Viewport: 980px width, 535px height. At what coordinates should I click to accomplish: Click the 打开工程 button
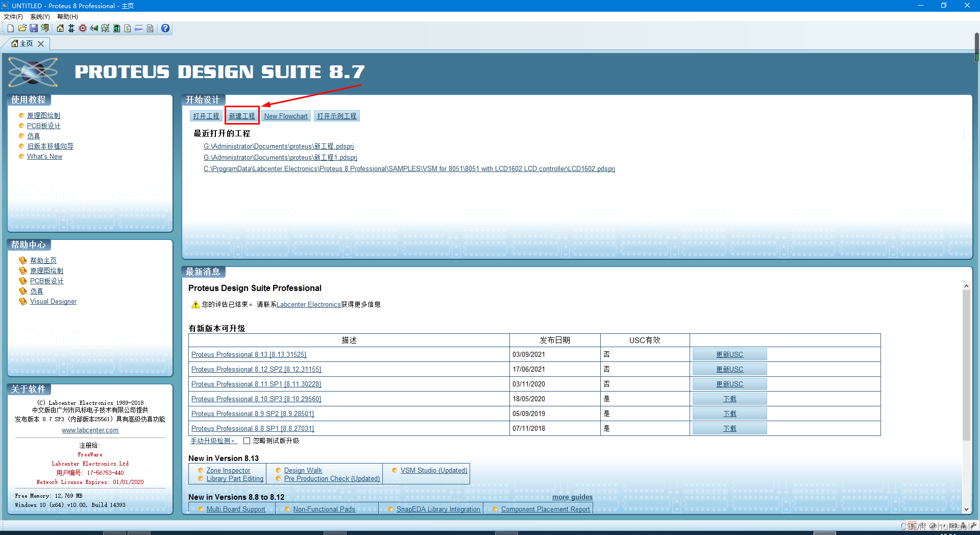[206, 116]
